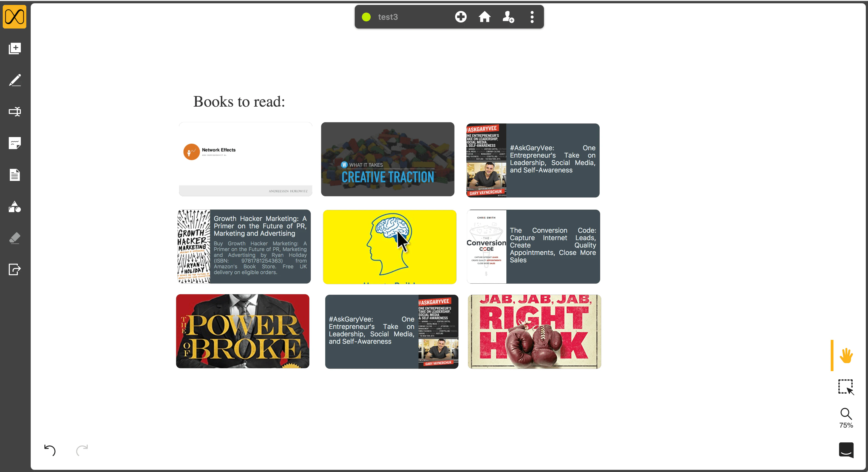Click the 'Books to read:' heading
The height and width of the screenshot is (472, 868).
239,101
